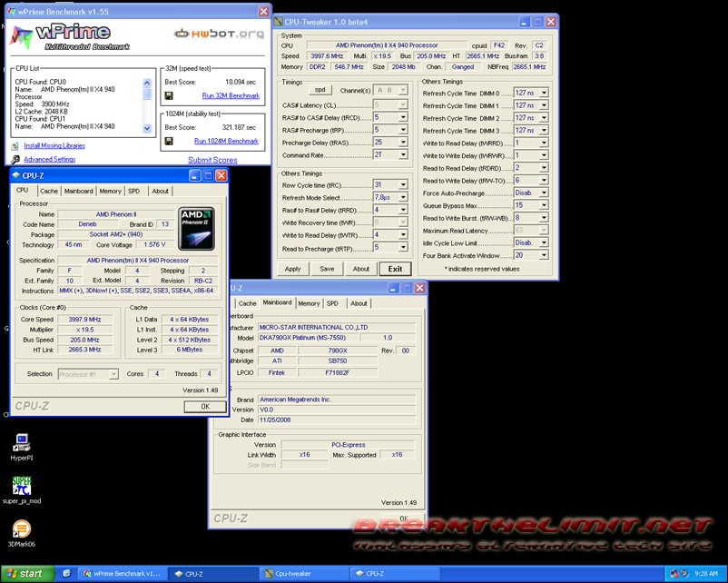Screen dimensions: 728x583
Task: Switch to wPrime Benchmark taskbar button
Action: (x=122, y=574)
